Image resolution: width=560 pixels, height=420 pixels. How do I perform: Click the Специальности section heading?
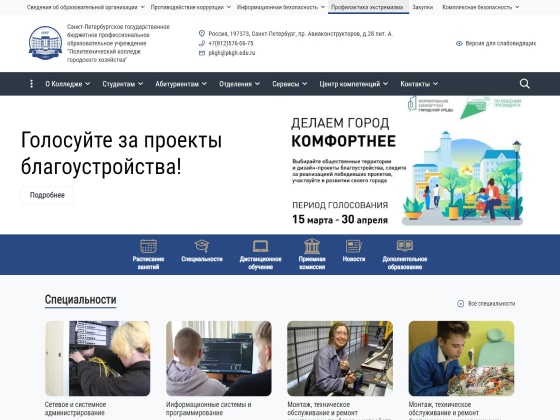80,300
